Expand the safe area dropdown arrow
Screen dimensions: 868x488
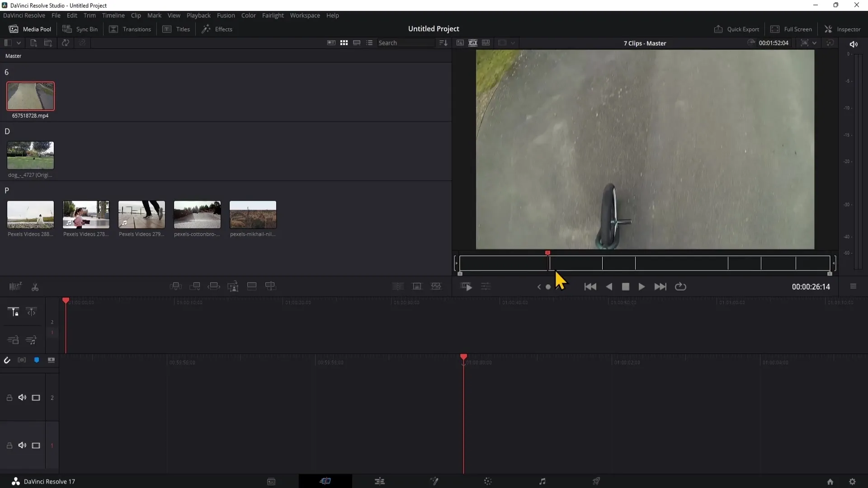point(513,43)
